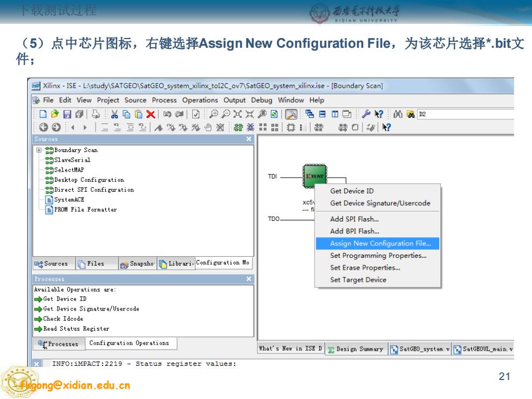Choose Get Device ID from context menu
The width and height of the screenshot is (532, 399).
[377, 191]
